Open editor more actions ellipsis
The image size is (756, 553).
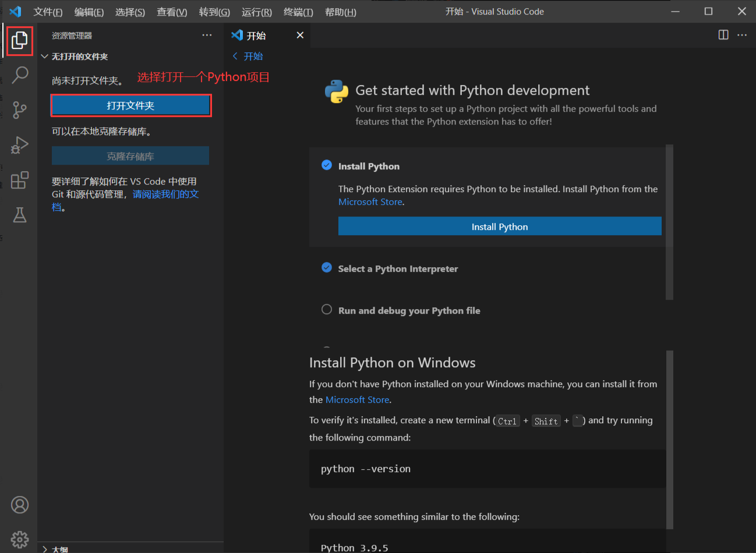click(x=742, y=35)
